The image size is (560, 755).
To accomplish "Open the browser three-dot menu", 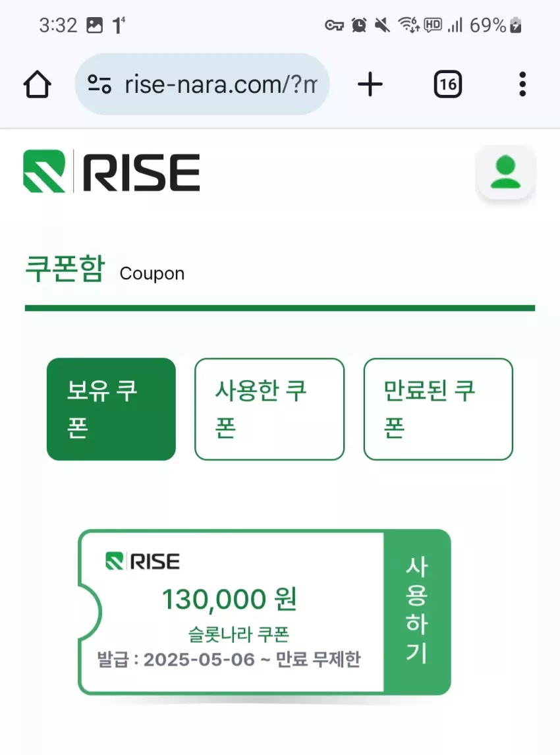I will pyautogui.click(x=522, y=84).
